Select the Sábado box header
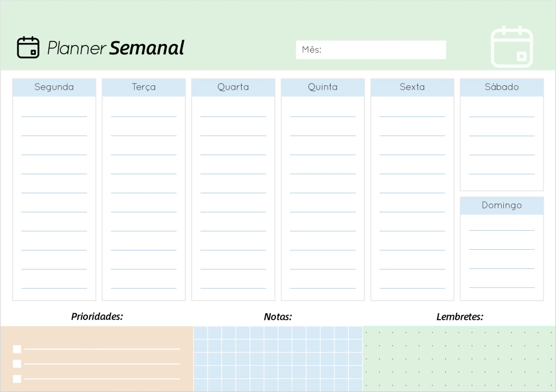The image size is (556, 392). pyautogui.click(x=502, y=87)
